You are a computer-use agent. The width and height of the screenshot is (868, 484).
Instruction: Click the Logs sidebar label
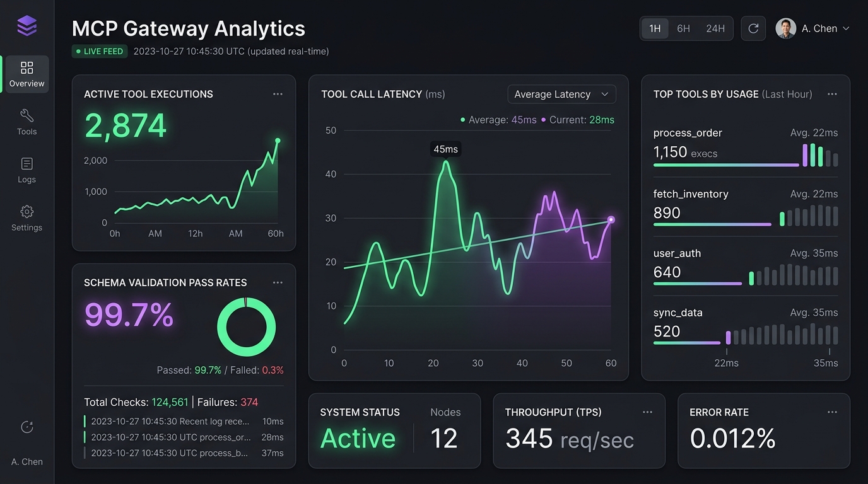tap(26, 180)
